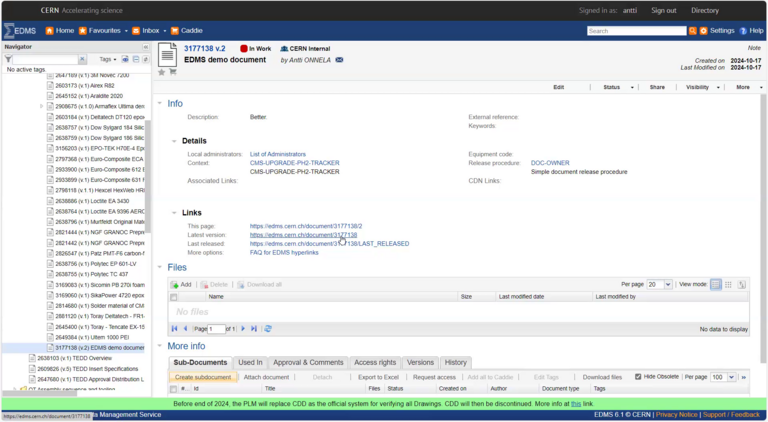Click the Navigator filter text field
This screenshot has width=768, height=422.
(x=46, y=59)
